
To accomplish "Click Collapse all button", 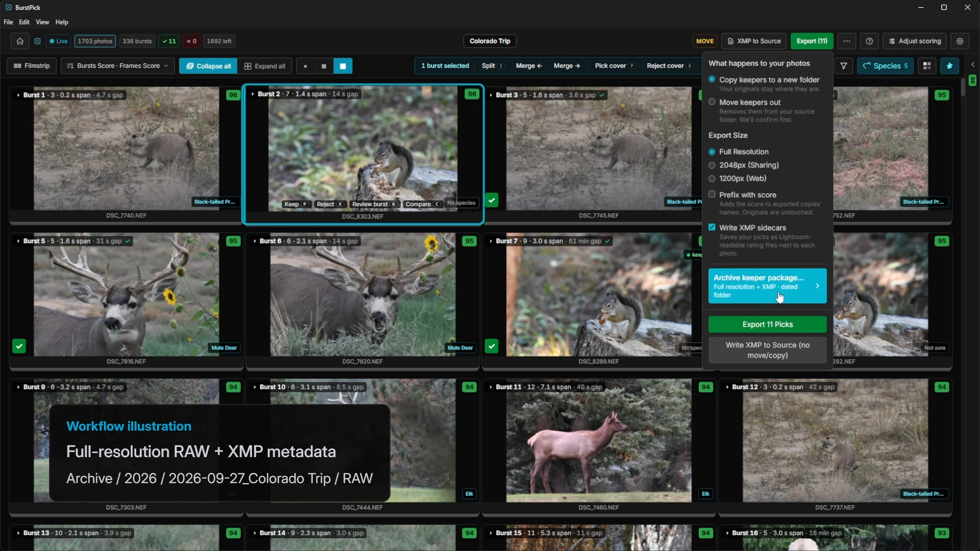I will tap(208, 66).
